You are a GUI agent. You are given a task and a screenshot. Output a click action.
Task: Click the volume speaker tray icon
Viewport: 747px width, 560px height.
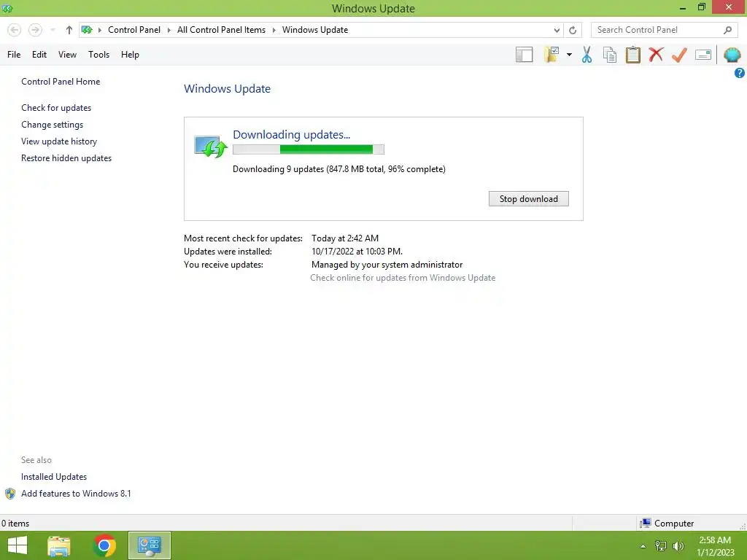point(678,546)
